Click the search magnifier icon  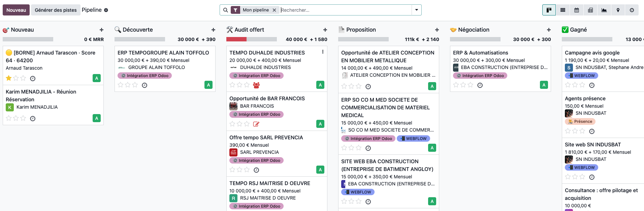point(226,10)
